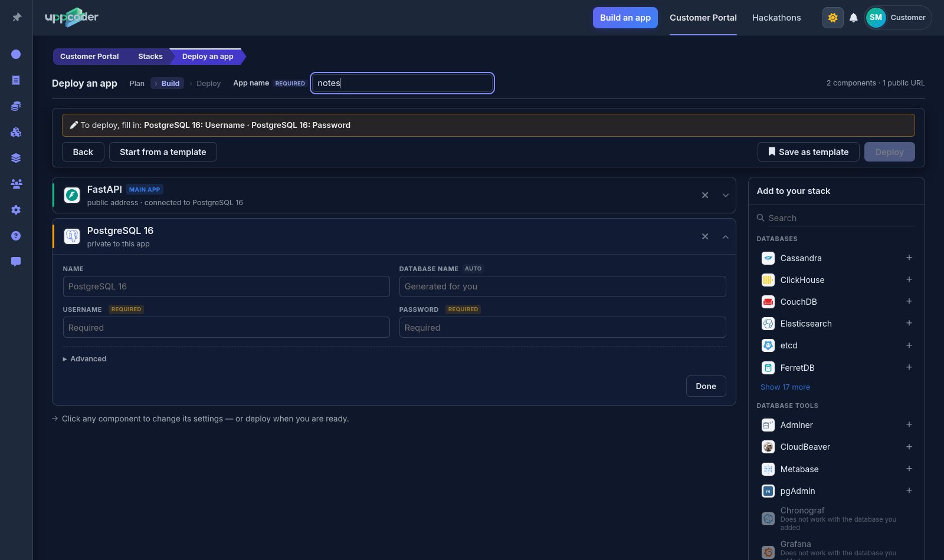Select the Elasticsearch row
Viewport: 944px width, 560px height.
[836, 323]
